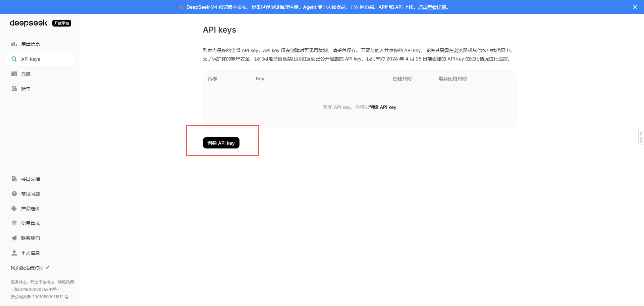This screenshot has width=644, height=306.
Task: Select API keys in the sidebar
Action: (x=40, y=59)
